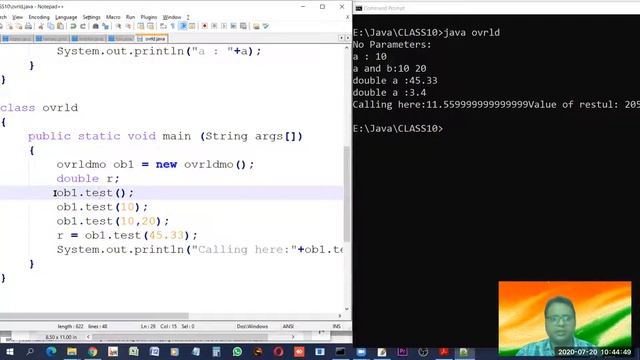Toggle synchronize vertical scrolling icon
This screenshot has width=640, height=360.
[x=140, y=26]
